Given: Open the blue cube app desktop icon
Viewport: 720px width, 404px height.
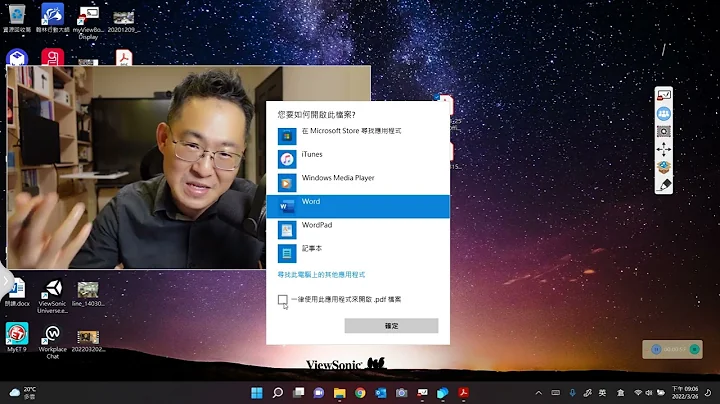Looking at the screenshot, I should click(17, 57).
